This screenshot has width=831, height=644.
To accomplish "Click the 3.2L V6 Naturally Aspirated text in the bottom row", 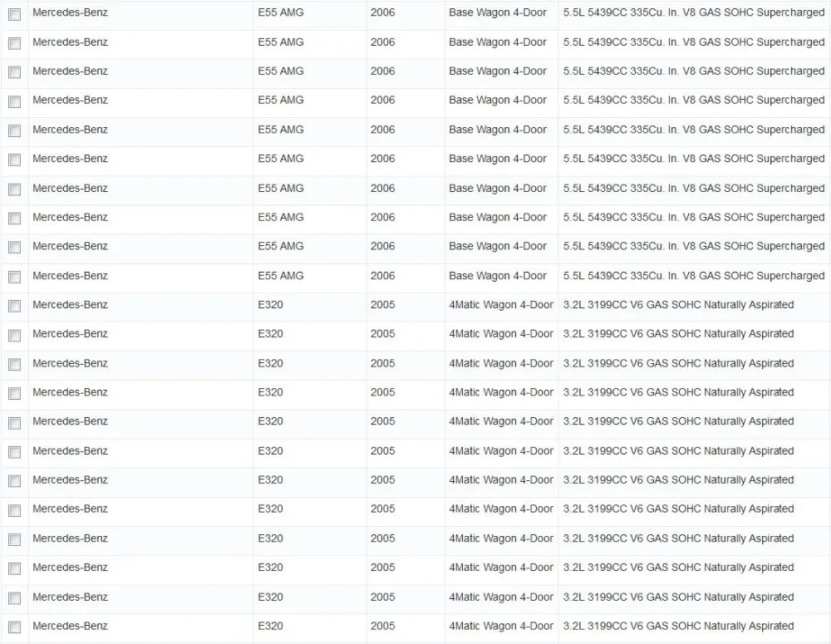I will (678, 626).
